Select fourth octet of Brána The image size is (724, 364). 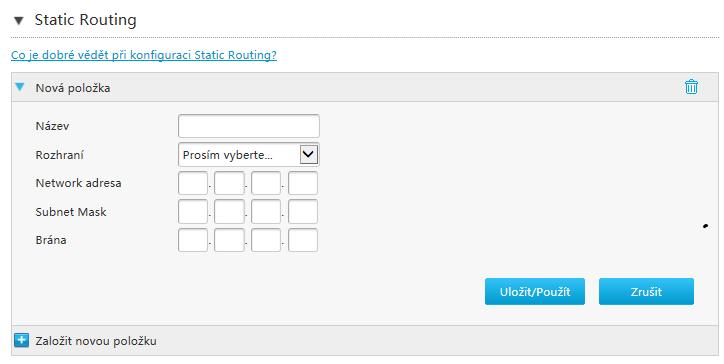pyautogui.click(x=302, y=240)
